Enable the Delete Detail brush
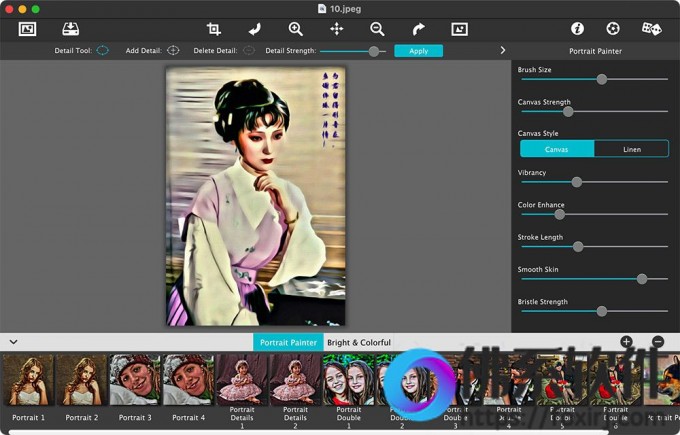Screen dimensions: 680x435 pos(248,50)
